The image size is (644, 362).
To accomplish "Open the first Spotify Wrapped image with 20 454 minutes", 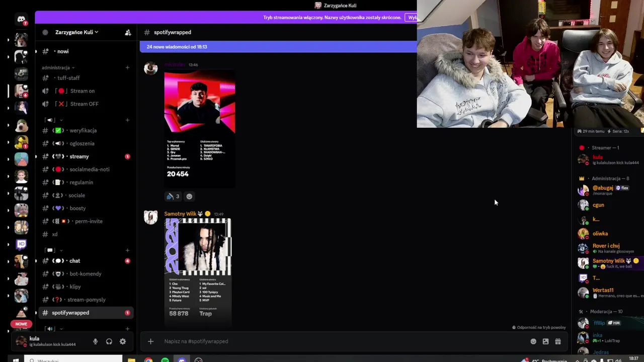I will click(x=200, y=128).
